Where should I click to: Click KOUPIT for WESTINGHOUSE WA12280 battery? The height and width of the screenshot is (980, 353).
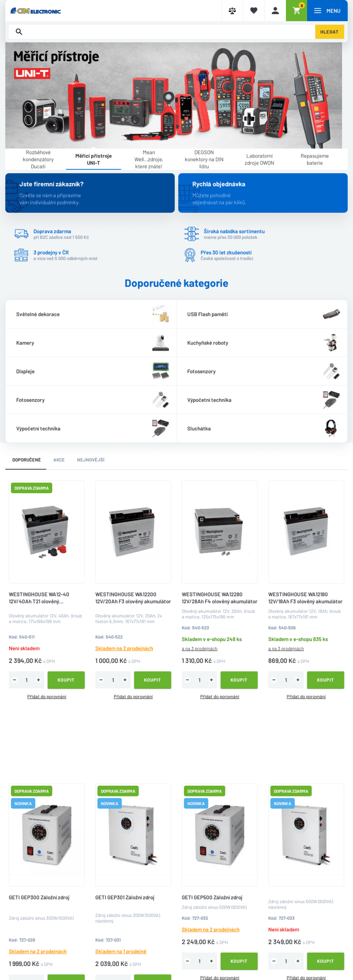(x=239, y=680)
